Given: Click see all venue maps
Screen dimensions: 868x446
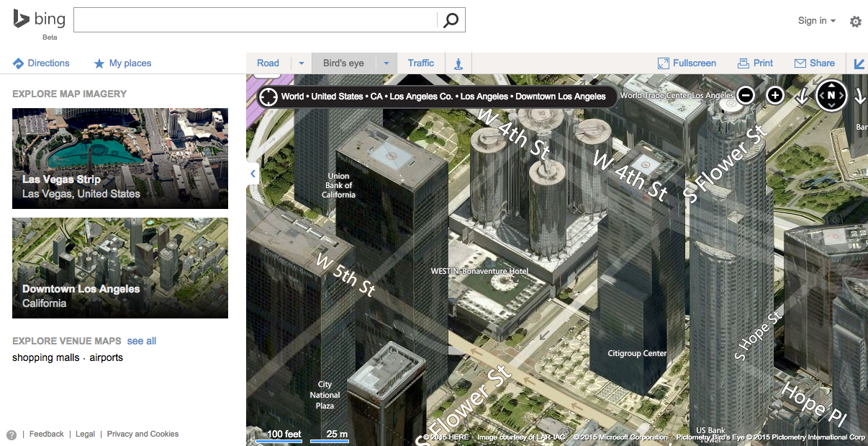Looking at the screenshot, I should pyautogui.click(x=142, y=341).
